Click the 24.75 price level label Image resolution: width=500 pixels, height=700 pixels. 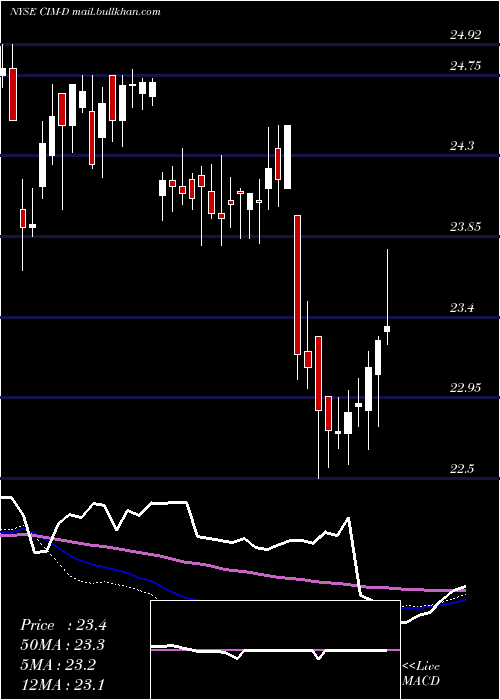tap(465, 66)
